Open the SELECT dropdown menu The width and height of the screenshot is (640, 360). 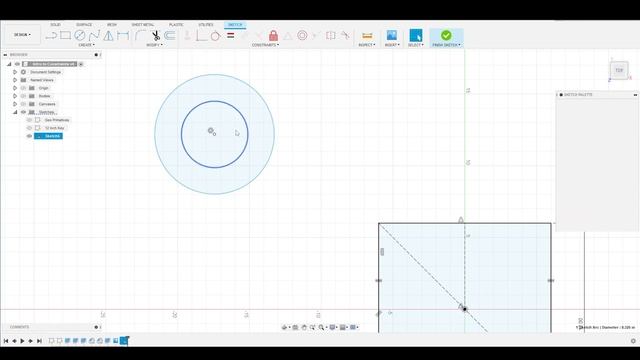416,45
